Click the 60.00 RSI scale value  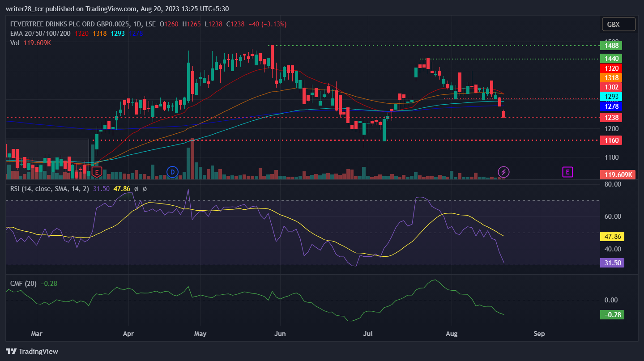612,217
